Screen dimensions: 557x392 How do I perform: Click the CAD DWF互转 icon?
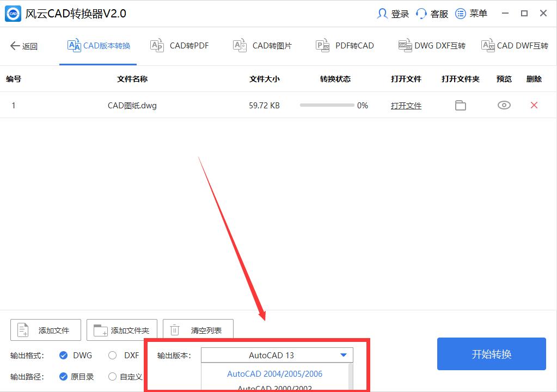coord(488,45)
